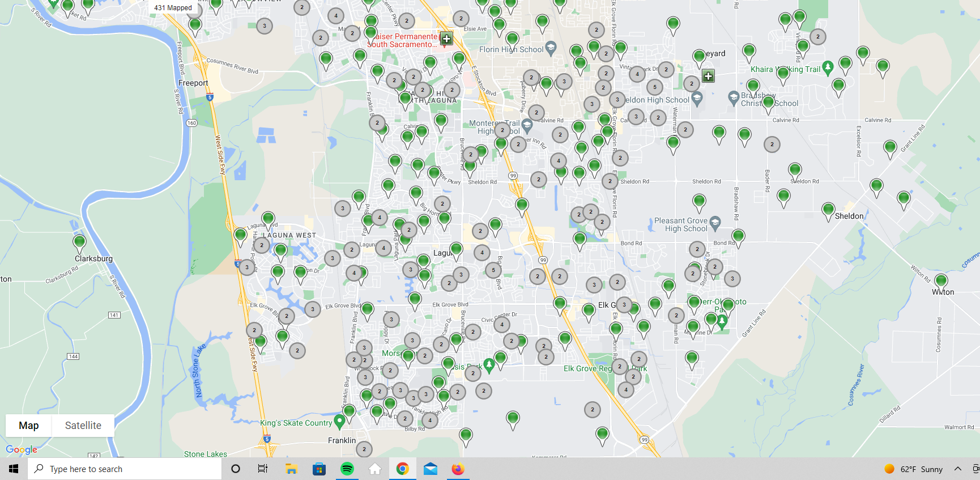Screen dimensions: 980x480
Task: Switch to the Satellite view
Action: point(83,426)
